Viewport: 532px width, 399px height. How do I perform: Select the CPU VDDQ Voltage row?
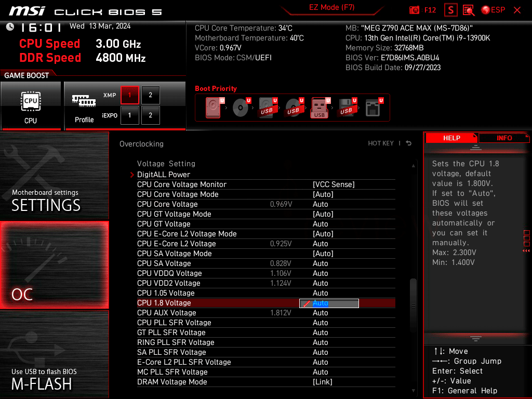tap(266, 273)
